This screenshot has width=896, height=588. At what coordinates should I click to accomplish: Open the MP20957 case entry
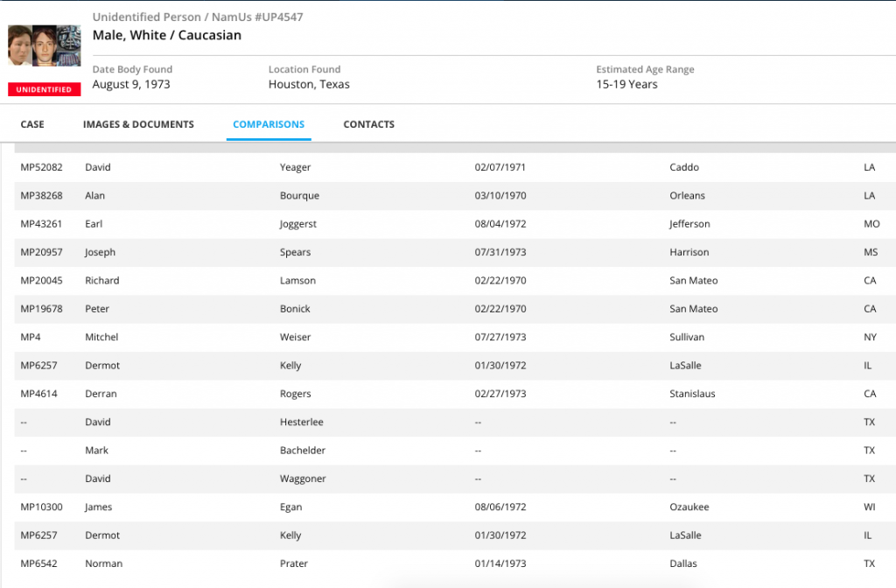click(41, 253)
